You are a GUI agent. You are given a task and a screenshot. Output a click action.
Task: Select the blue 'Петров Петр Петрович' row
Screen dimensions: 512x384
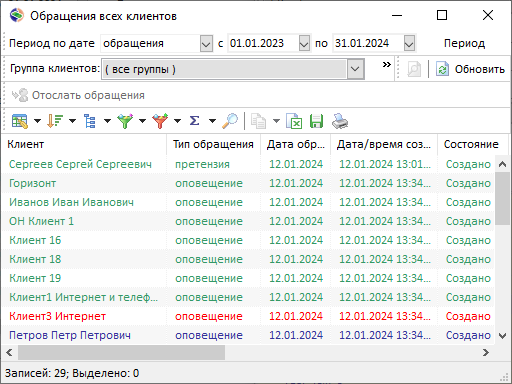tap(248, 335)
